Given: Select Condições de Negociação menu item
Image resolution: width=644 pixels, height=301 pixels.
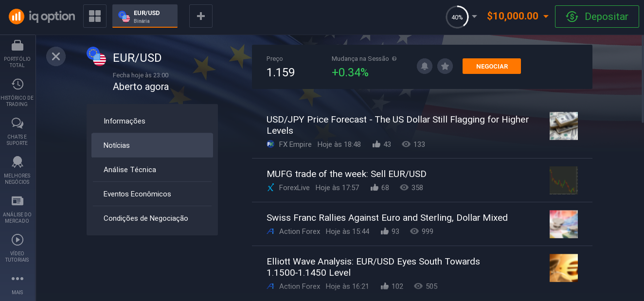Looking at the screenshot, I should (x=152, y=218).
